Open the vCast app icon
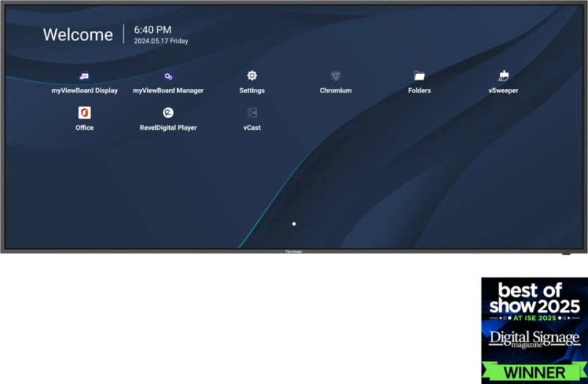 252,113
